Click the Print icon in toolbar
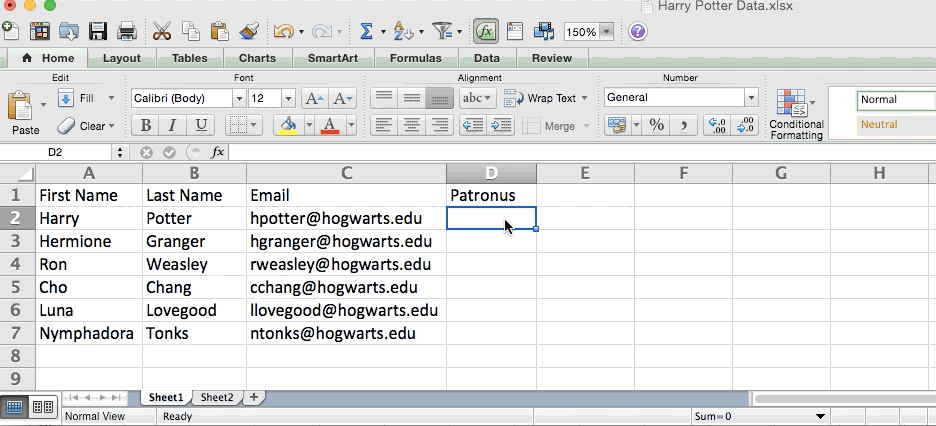Image resolution: width=936 pixels, height=426 pixels. click(x=127, y=32)
